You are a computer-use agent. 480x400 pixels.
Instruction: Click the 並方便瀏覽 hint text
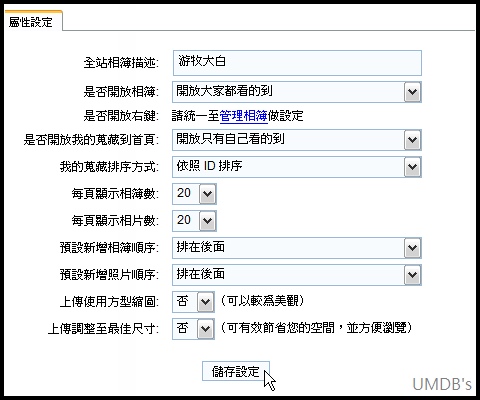tap(379, 328)
